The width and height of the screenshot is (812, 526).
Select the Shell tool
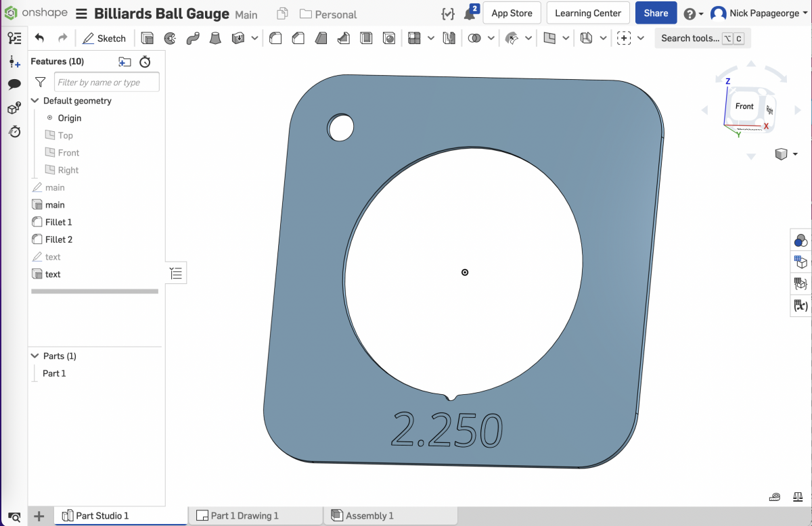pyautogui.click(x=367, y=39)
